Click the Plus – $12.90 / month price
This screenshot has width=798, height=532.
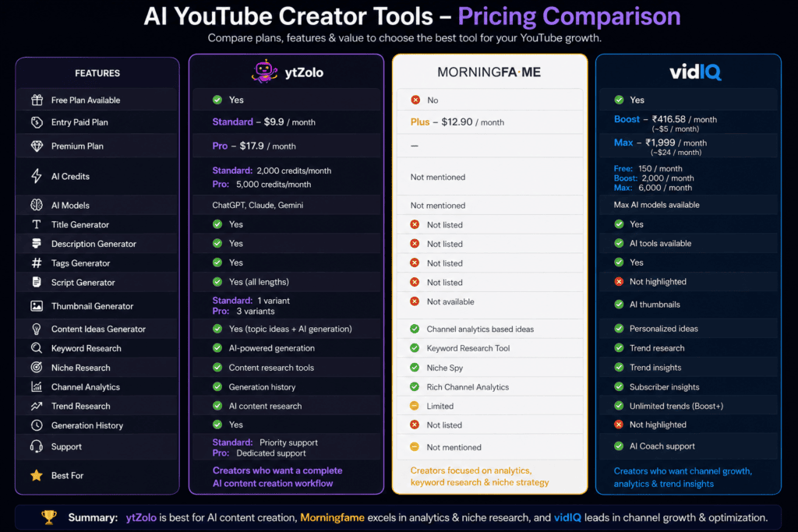click(457, 122)
